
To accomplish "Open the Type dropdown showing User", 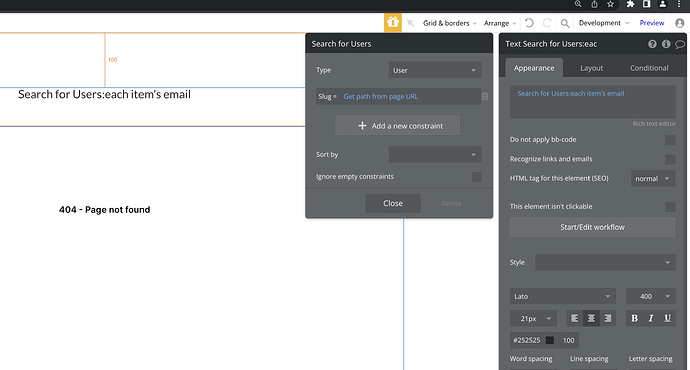I will 435,70.
